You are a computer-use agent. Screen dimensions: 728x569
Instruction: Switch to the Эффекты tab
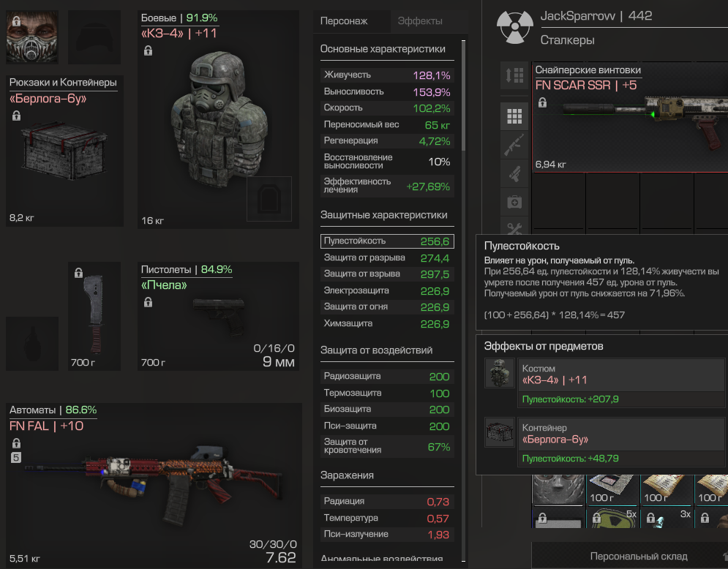point(420,21)
